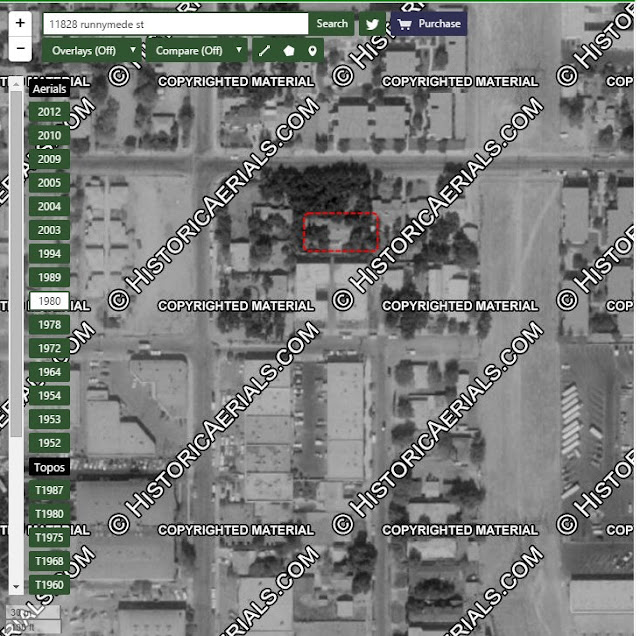Display the 1953 aerial
Image resolution: width=640 pixels, height=636 pixels.
tap(49, 420)
